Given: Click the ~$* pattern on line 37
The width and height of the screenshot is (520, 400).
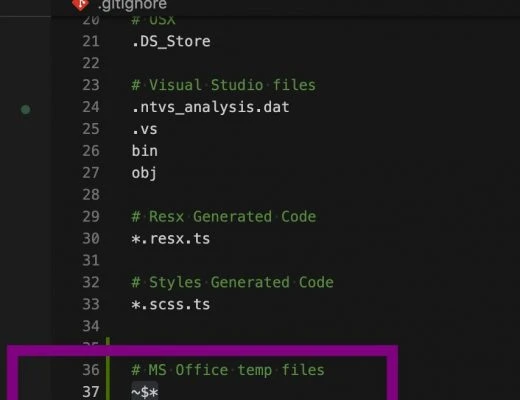Looking at the screenshot, I should point(145,392).
